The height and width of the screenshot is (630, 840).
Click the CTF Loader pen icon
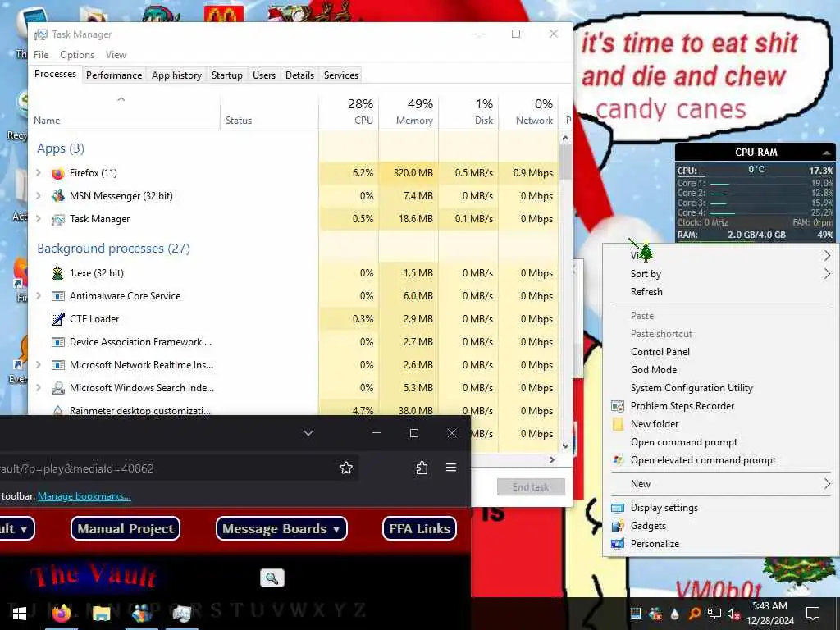click(x=58, y=319)
